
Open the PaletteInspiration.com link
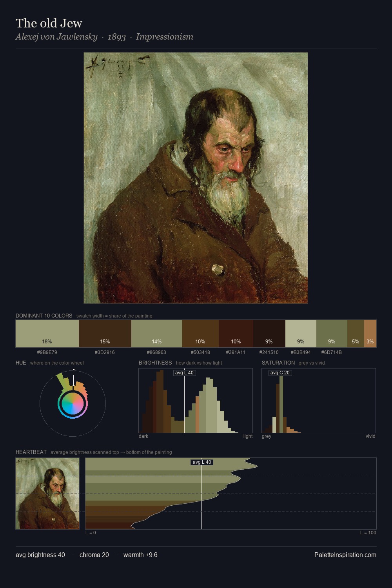[x=345, y=555]
